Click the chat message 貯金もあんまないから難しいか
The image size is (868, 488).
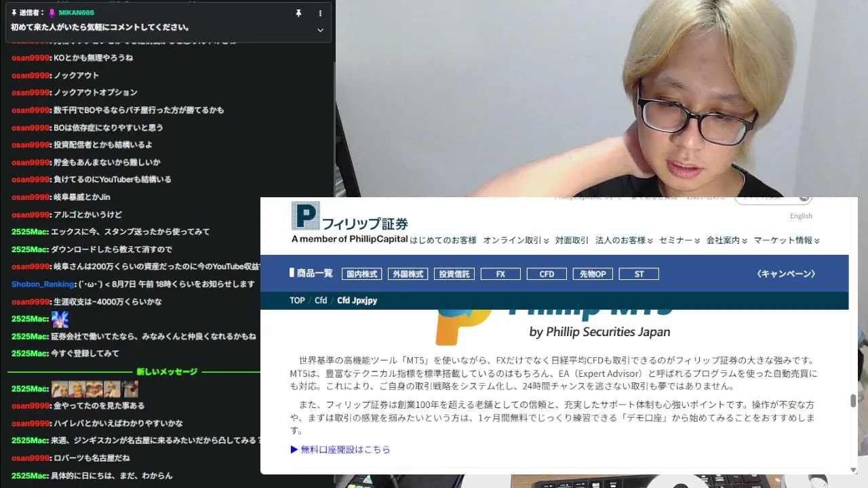pos(107,163)
